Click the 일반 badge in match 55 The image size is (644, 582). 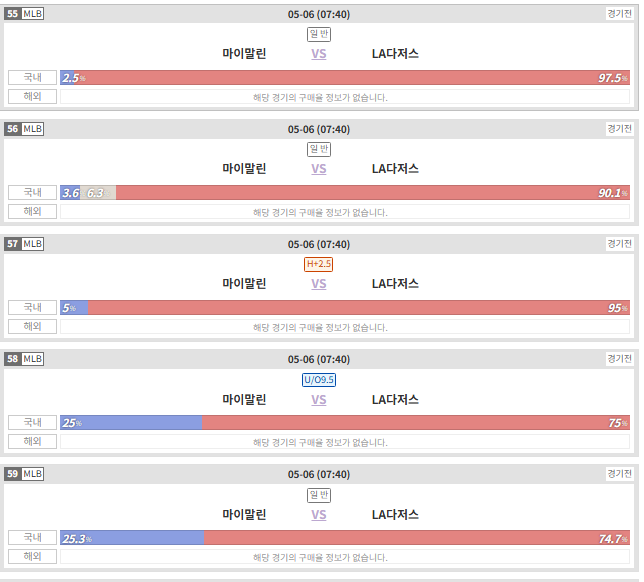pos(319,34)
